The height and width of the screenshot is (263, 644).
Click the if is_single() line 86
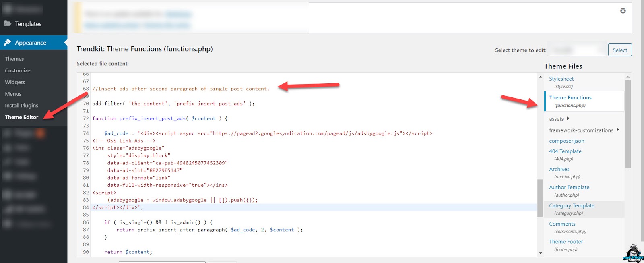click(x=158, y=222)
